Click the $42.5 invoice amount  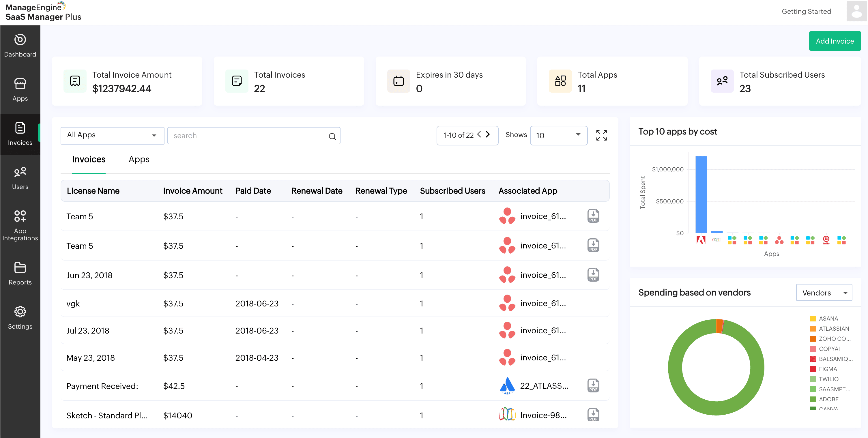[174, 386]
